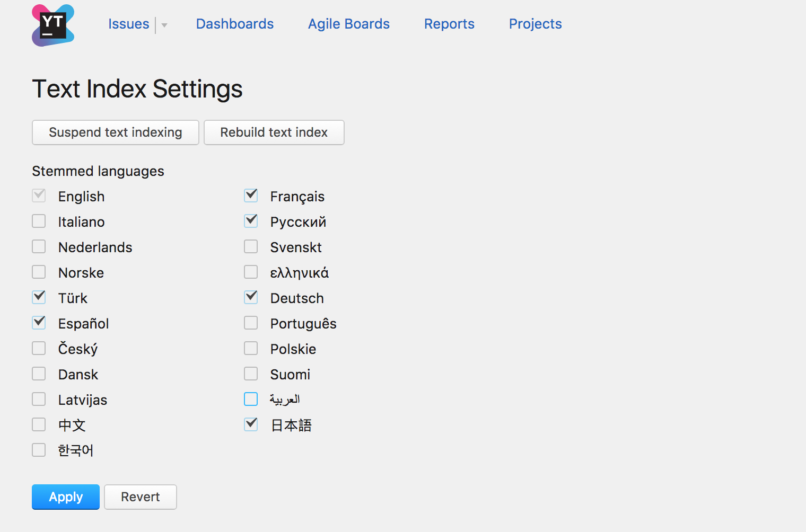Click the Stemmed languages label
This screenshot has width=806, height=532.
coord(98,171)
